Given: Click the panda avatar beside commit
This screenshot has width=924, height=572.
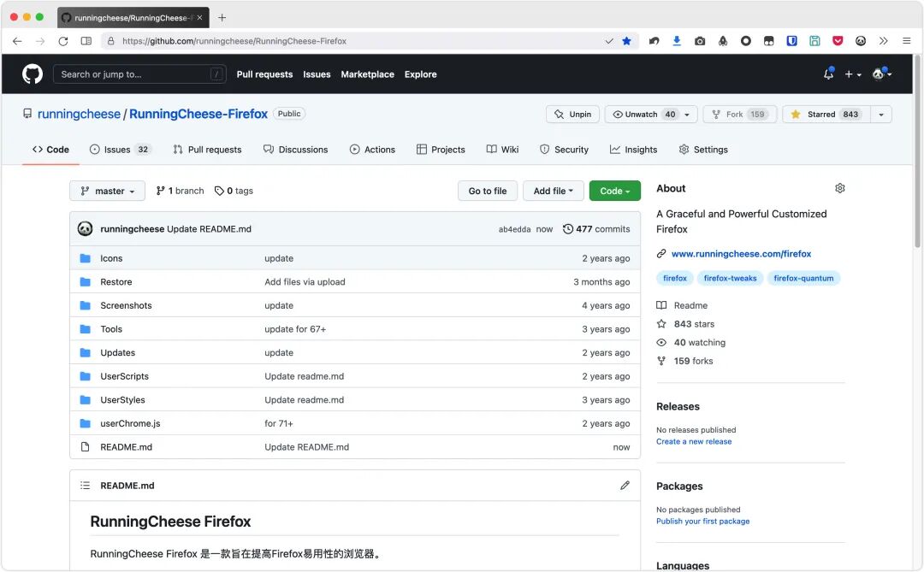Looking at the screenshot, I should tap(85, 228).
